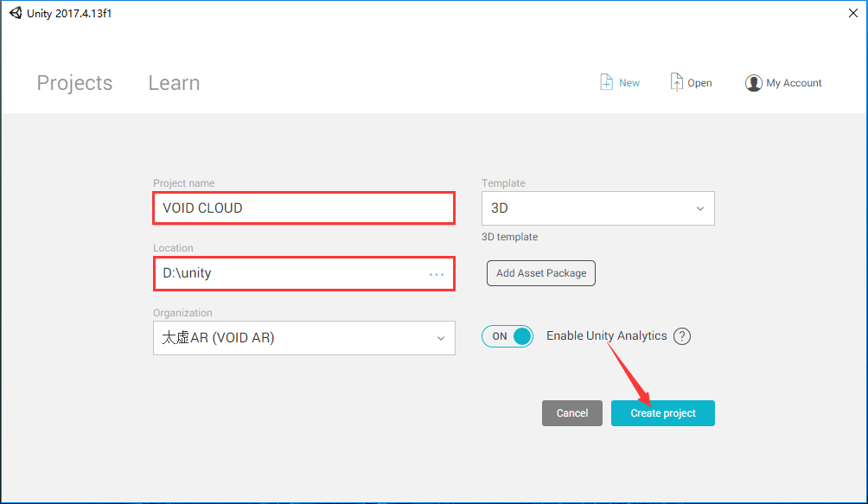Switch to the Learn tab

[x=174, y=83]
